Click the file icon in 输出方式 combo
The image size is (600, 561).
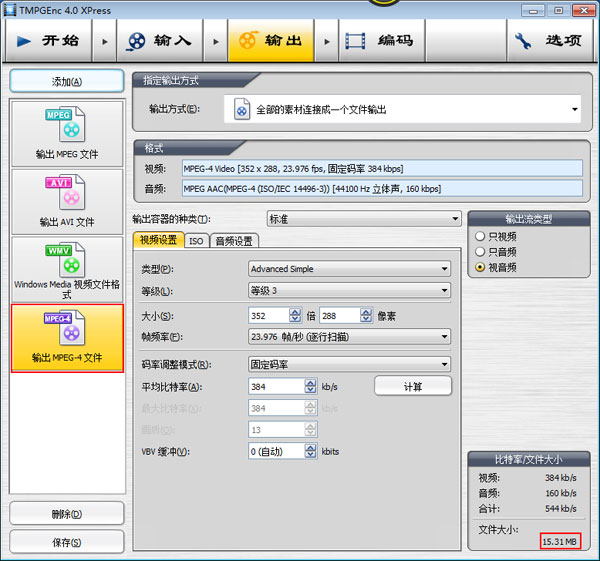(242, 109)
